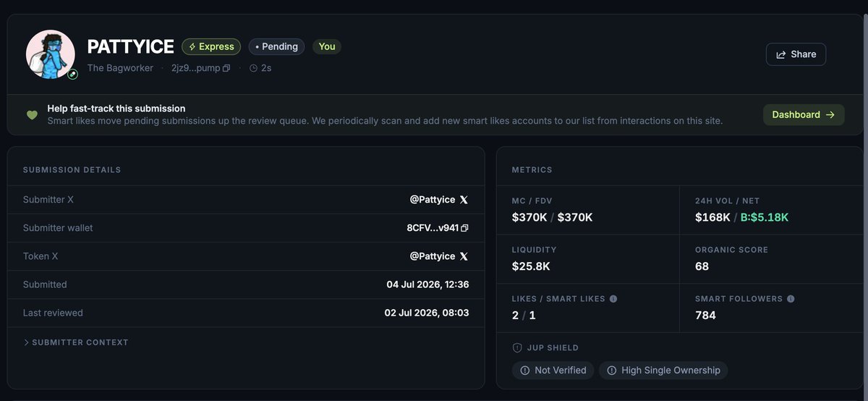Open the Not Verified warning chip
The image size is (868, 401).
(553, 370)
